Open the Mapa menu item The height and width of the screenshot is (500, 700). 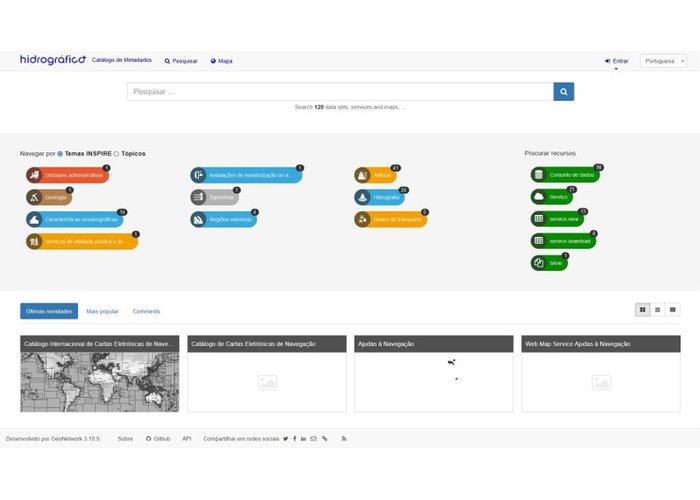click(221, 61)
